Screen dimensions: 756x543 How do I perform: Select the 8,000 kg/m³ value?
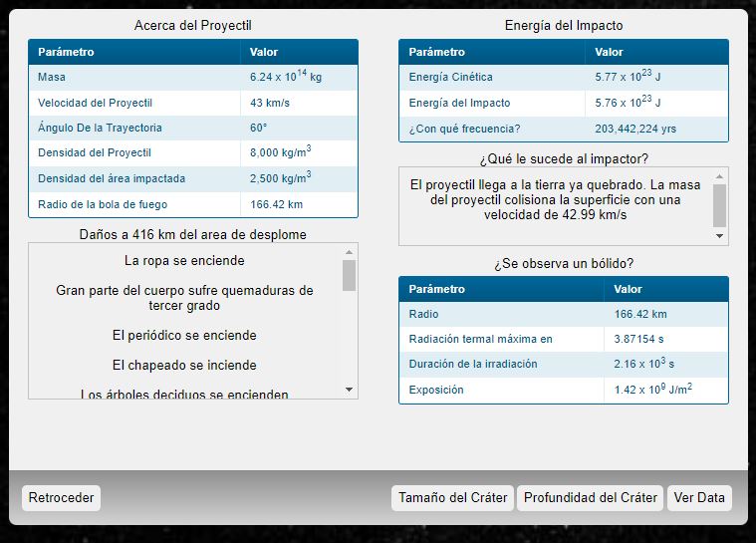[299, 152]
